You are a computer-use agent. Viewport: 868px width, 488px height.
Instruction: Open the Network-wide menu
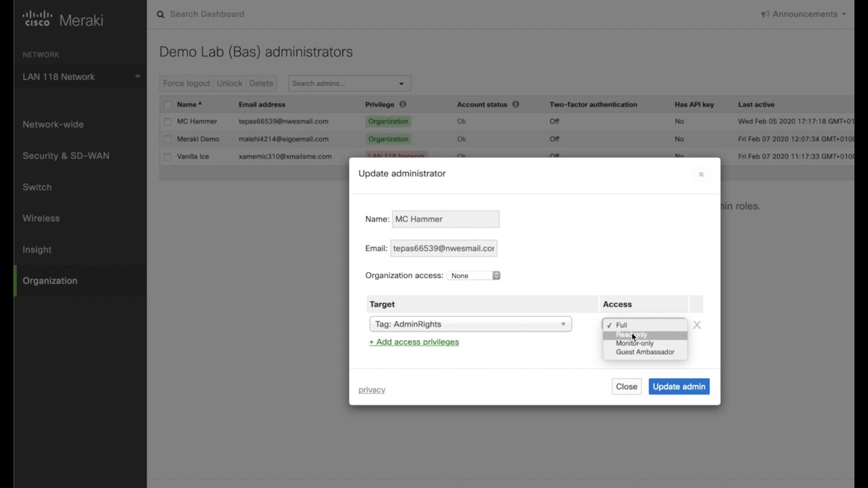pos(53,125)
